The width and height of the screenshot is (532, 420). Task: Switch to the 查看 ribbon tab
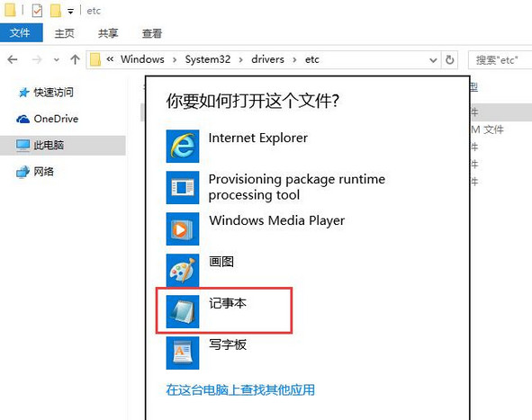tap(152, 33)
